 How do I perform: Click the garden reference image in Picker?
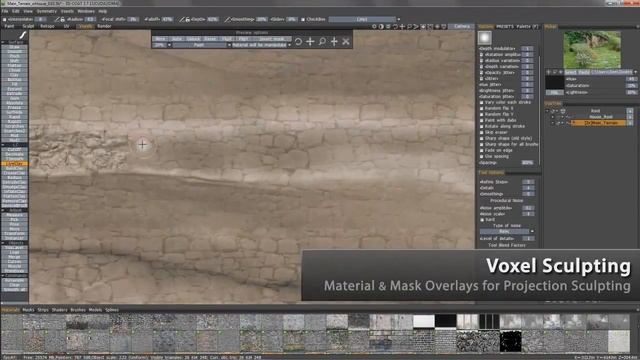tap(592, 49)
